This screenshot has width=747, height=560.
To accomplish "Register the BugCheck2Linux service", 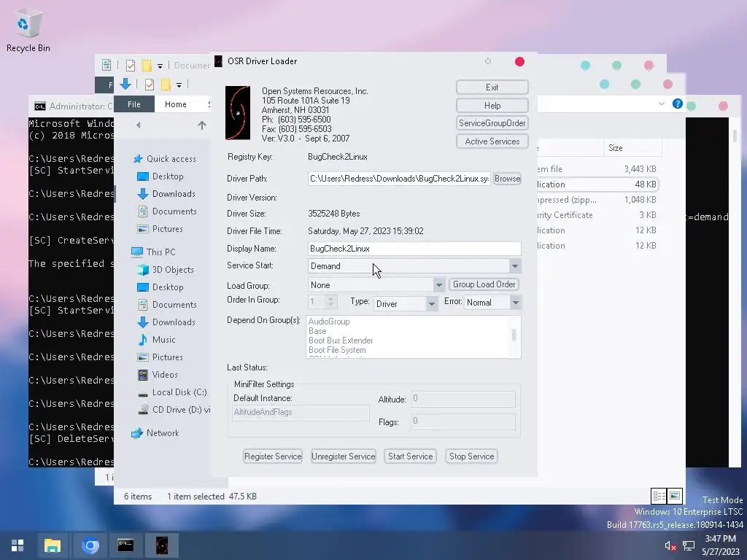I will pyautogui.click(x=273, y=456).
